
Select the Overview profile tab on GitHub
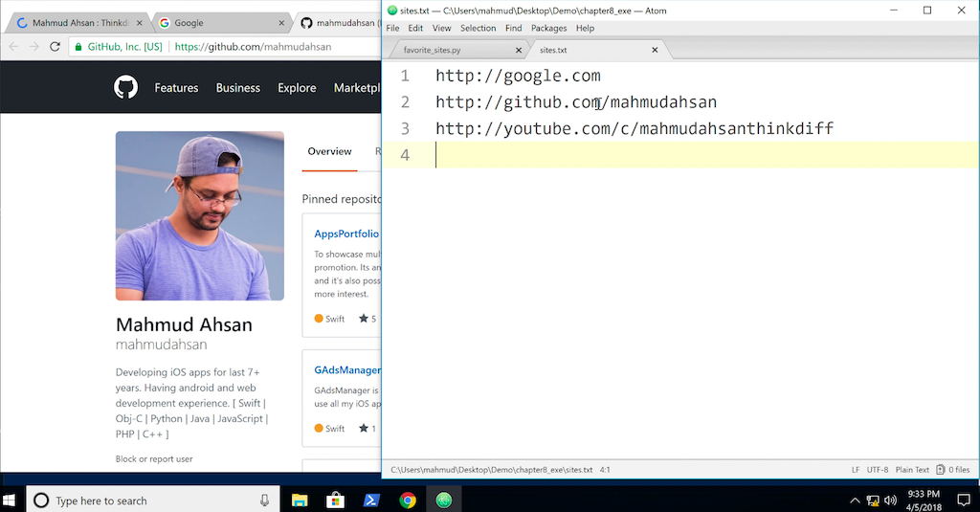pos(329,151)
